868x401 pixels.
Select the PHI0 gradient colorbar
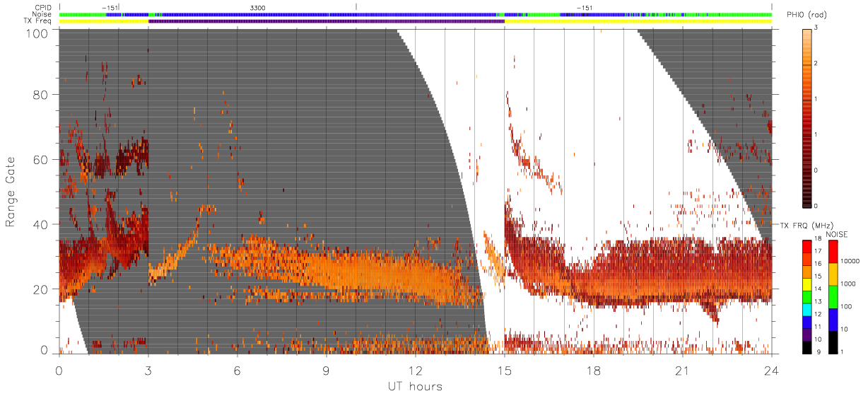(806, 117)
